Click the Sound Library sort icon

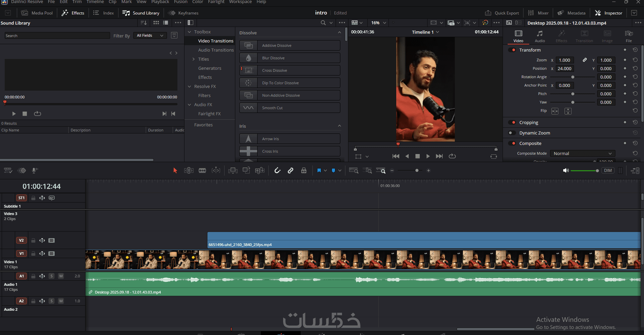[x=144, y=23]
